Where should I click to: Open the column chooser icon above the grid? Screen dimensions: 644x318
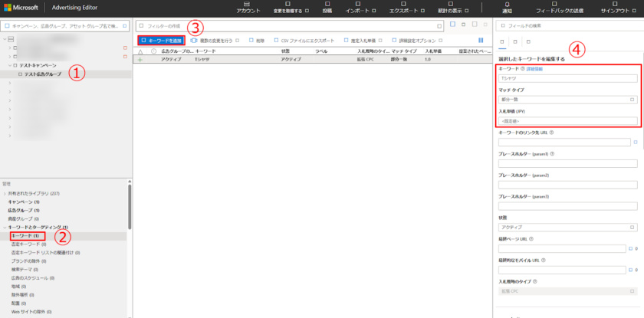click(481, 39)
